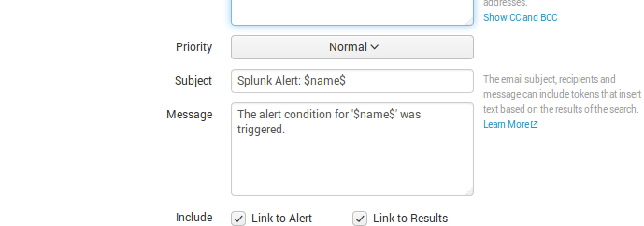The width and height of the screenshot is (644, 226).
Task: Click the Priority field label
Action: tap(194, 47)
